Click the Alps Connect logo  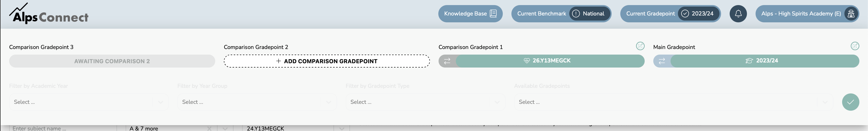49,13
